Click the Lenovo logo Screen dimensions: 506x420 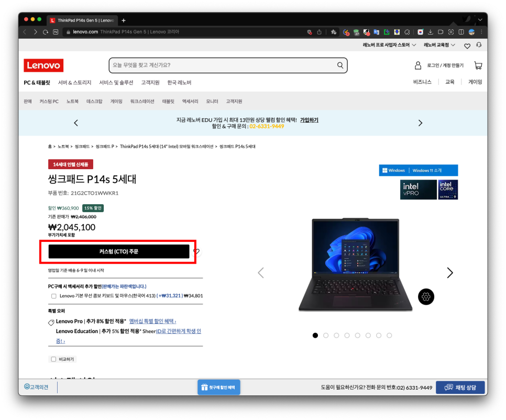[43, 65]
